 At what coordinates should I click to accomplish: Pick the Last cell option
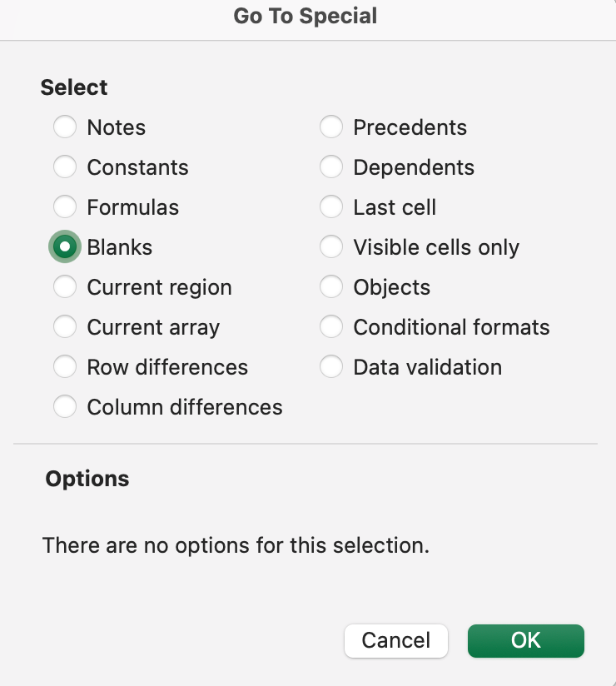tap(331, 207)
